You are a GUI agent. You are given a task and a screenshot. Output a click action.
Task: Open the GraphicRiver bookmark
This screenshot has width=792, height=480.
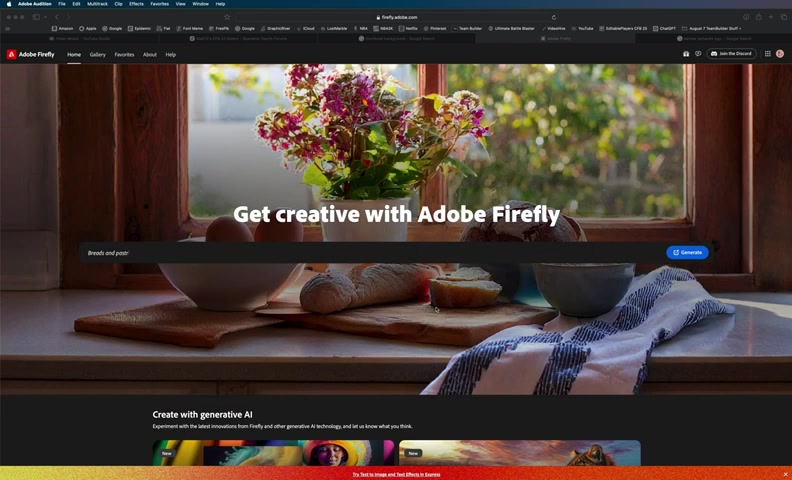pyautogui.click(x=275, y=28)
